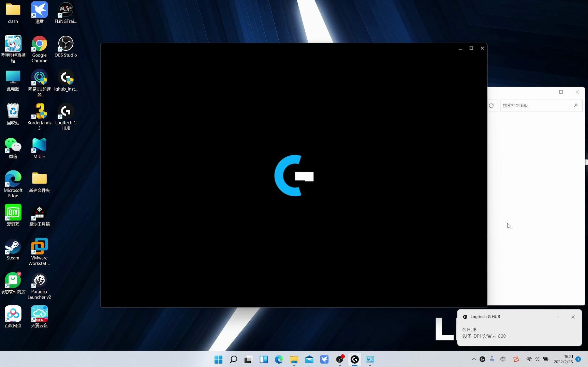Maximize the Control Panel window

(x=561, y=92)
